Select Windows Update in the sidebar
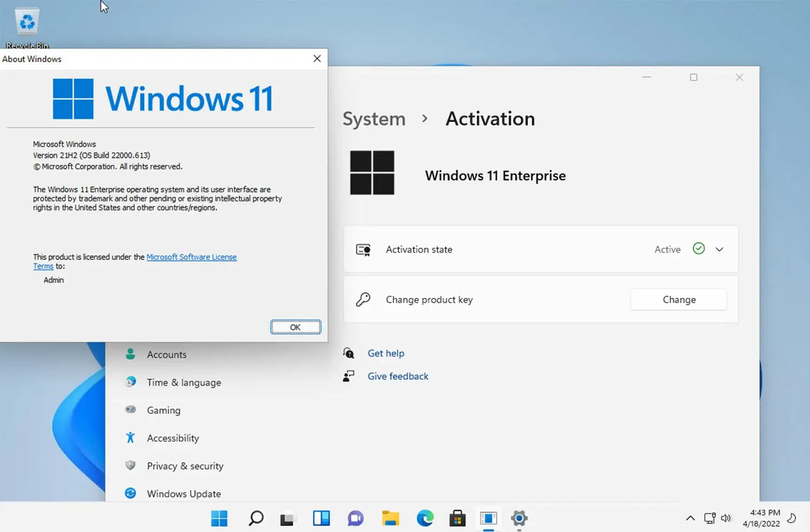 coord(130,493)
